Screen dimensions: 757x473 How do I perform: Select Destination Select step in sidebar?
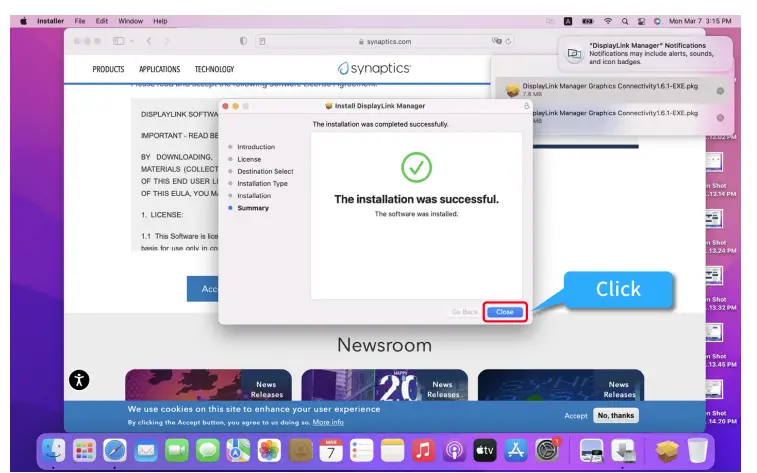tap(265, 171)
